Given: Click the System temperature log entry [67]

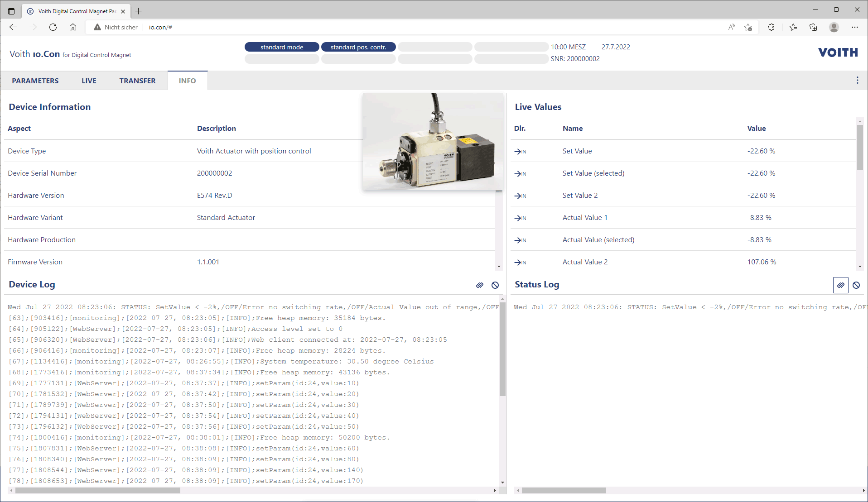Looking at the screenshot, I should (221, 362).
